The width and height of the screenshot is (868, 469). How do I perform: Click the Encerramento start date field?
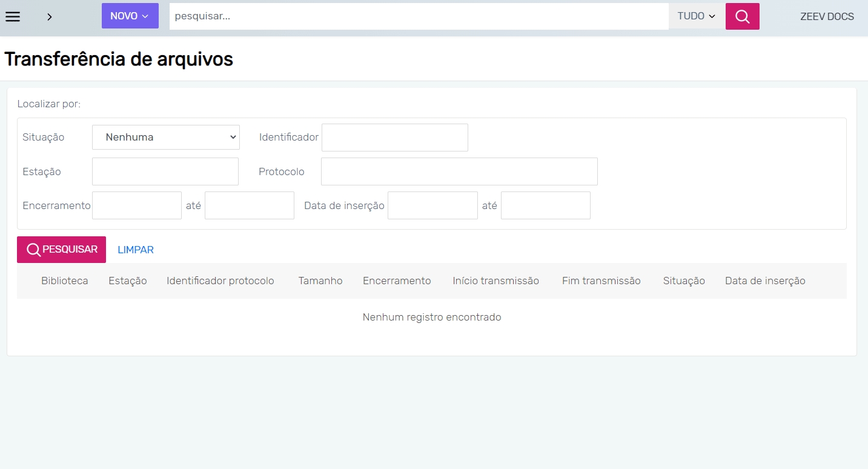coord(137,205)
